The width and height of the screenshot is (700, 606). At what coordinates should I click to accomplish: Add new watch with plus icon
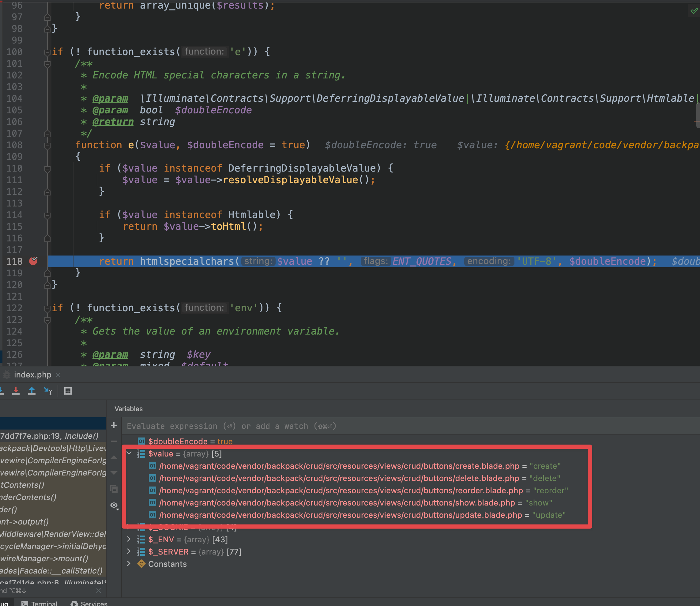pos(114,425)
